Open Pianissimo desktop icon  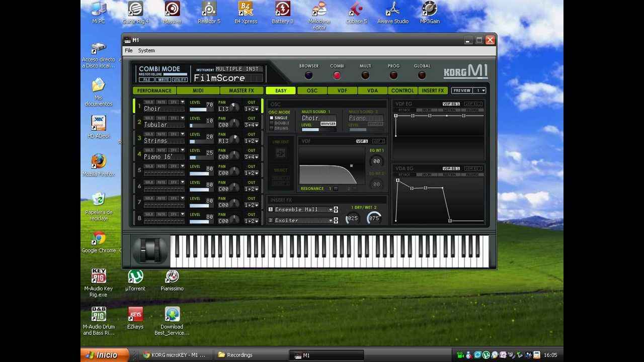coord(172,281)
